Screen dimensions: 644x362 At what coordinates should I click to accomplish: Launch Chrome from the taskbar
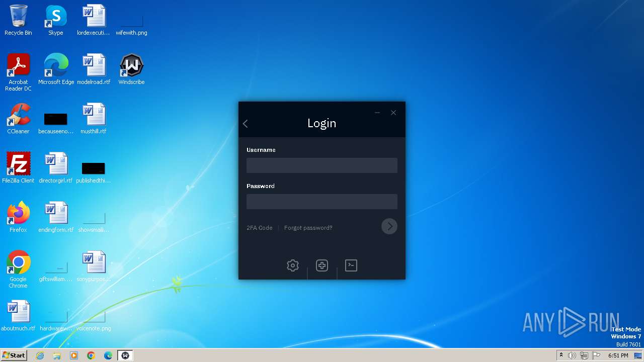(x=91, y=355)
